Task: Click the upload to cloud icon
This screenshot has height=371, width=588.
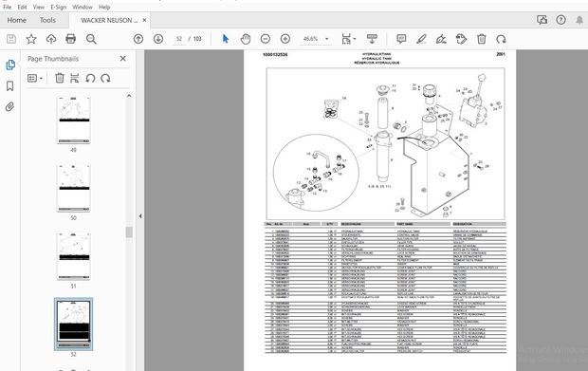Action: point(51,39)
